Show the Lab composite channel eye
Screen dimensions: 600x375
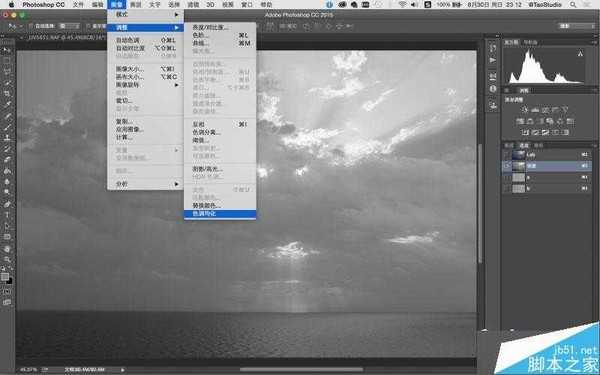tap(507, 155)
